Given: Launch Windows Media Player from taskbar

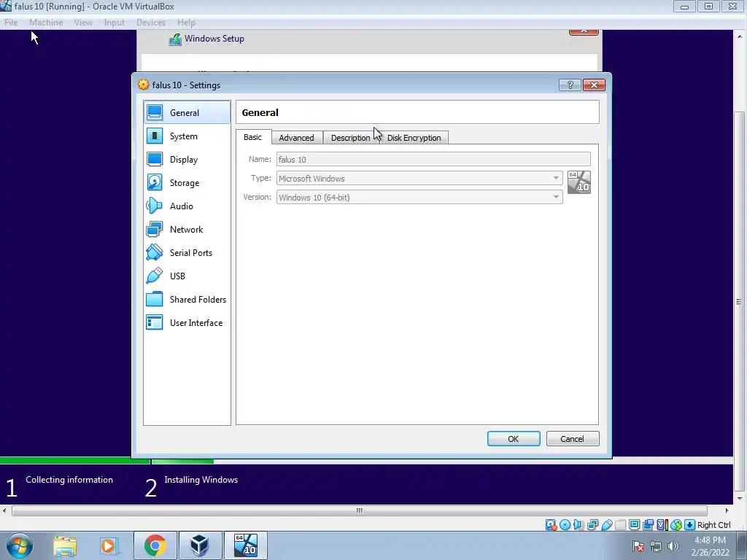Looking at the screenshot, I should pyautogui.click(x=109, y=545).
